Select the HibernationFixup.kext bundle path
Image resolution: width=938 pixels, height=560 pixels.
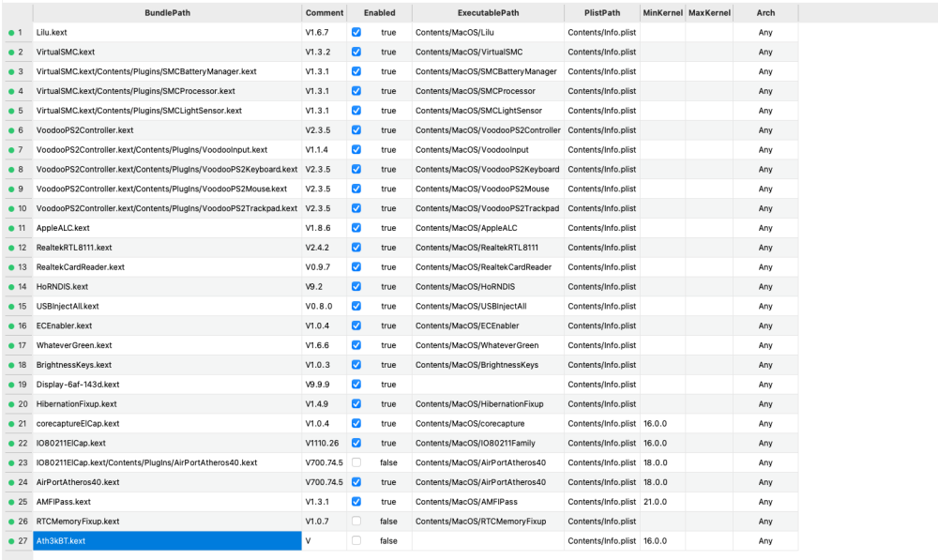point(168,404)
